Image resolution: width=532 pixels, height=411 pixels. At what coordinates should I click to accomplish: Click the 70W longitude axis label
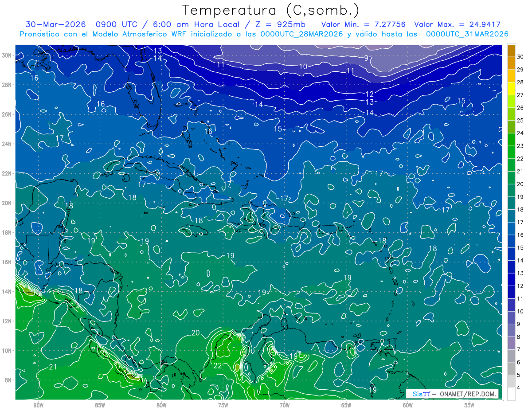pyautogui.click(x=284, y=406)
